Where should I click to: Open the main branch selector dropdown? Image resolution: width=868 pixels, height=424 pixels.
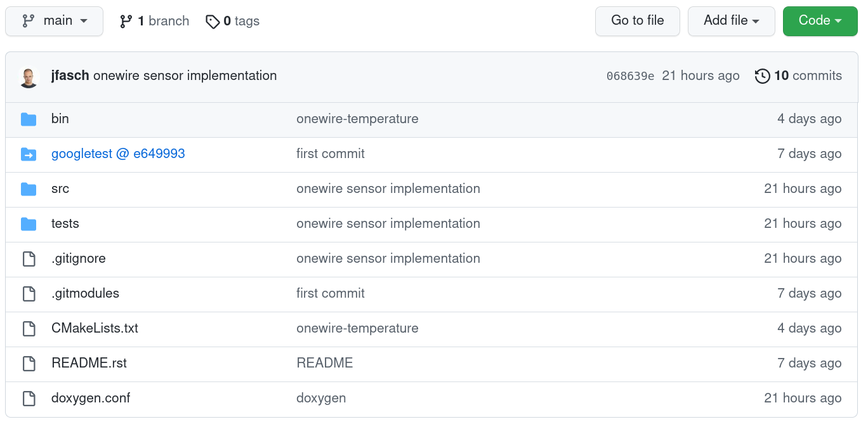click(x=54, y=21)
